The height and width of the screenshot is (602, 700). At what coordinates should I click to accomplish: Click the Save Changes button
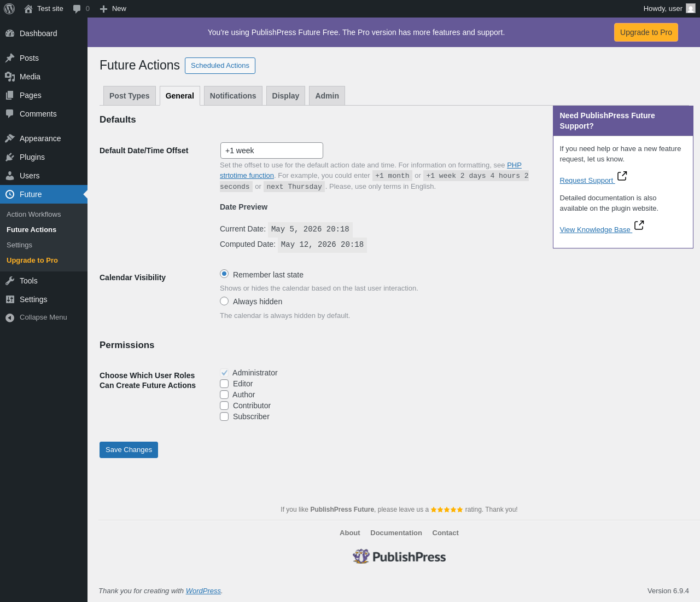(x=129, y=450)
